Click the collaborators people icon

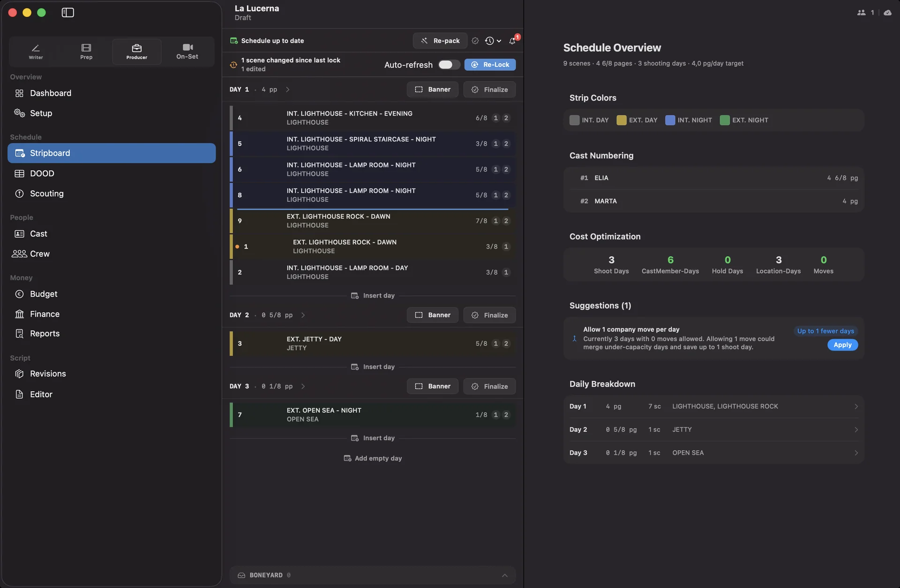point(861,13)
